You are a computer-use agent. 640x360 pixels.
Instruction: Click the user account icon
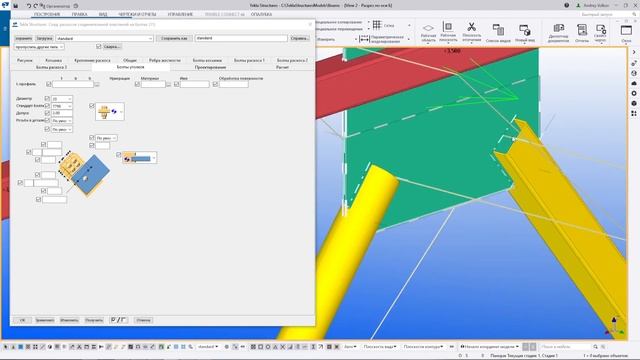[x=578, y=5]
